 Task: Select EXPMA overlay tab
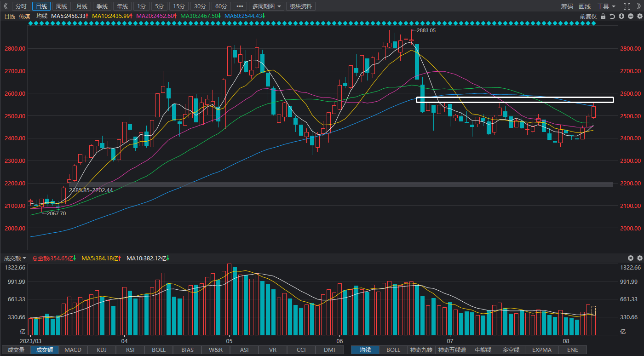coord(542,350)
